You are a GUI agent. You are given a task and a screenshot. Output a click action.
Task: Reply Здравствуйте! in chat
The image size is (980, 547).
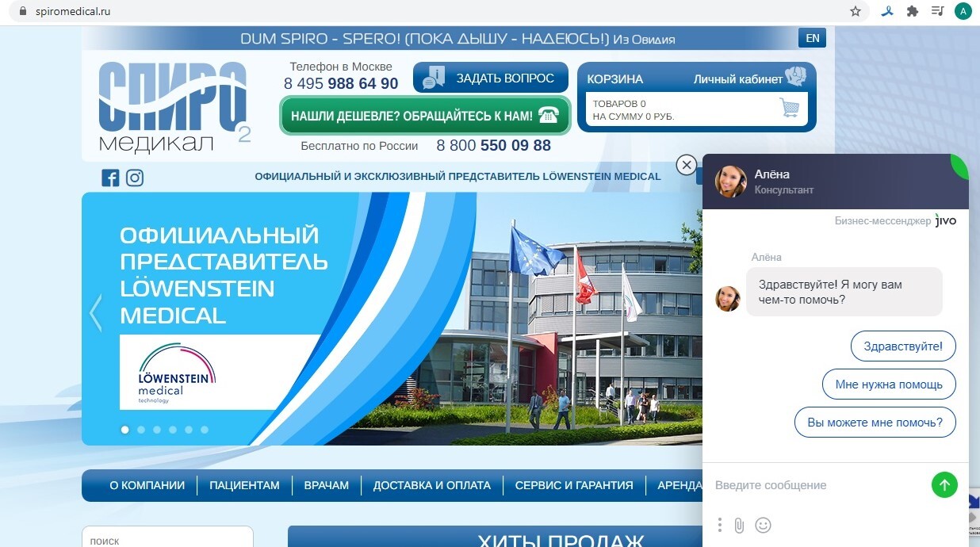point(903,346)
